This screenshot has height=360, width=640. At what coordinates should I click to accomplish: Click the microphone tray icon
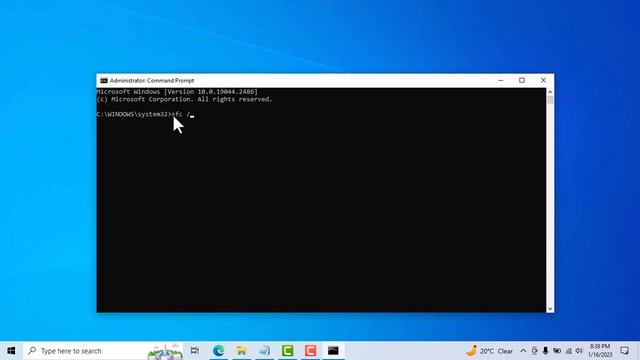(545, 351)
